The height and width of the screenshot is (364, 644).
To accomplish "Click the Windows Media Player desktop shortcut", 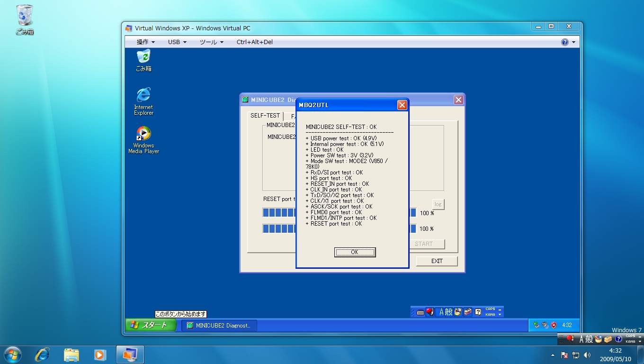I will (x=143, y=140).
